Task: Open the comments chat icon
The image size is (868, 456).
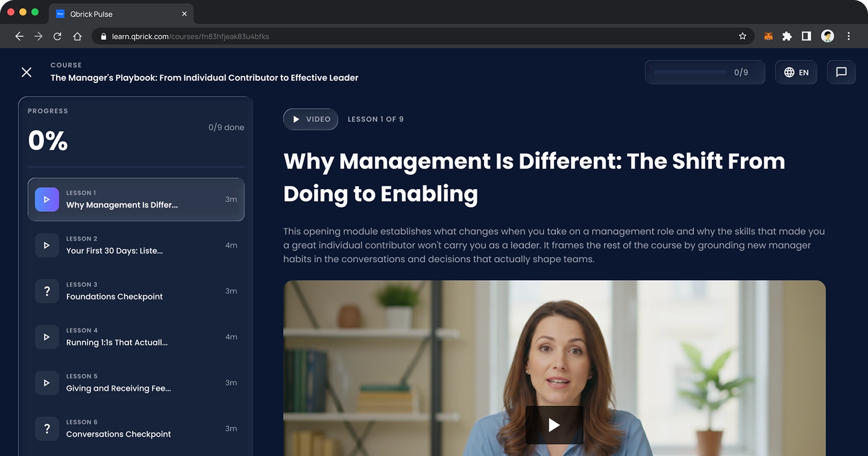Action: click(841, 72)
